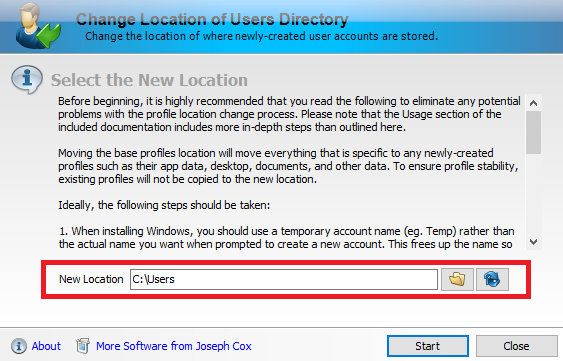Click paragraph starting 'Before beginning, it is highly'
Image resolution: width=563 pixels, height=361 pixels.
click(289, 114)
